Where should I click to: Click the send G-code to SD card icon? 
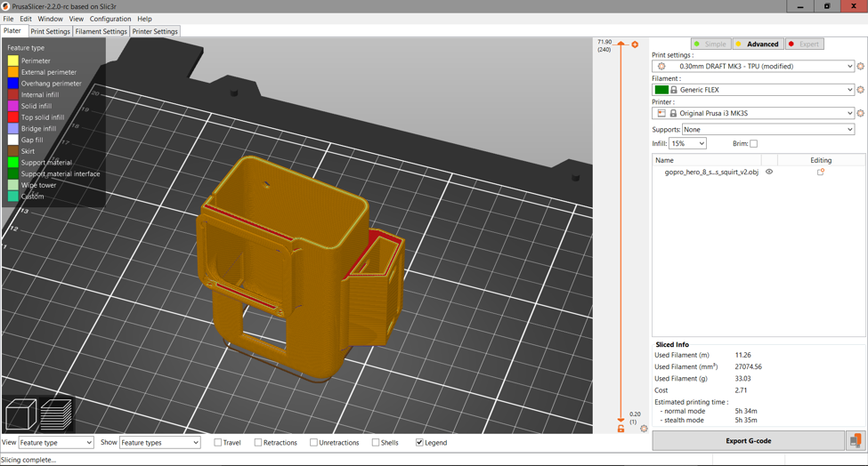[x=856, y=440]
